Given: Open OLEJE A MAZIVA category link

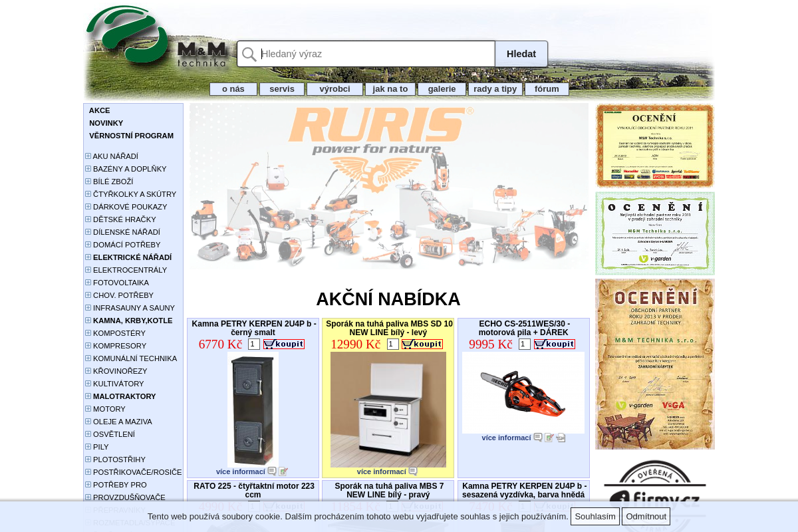Looking at the screenshot, I should 122,422.
